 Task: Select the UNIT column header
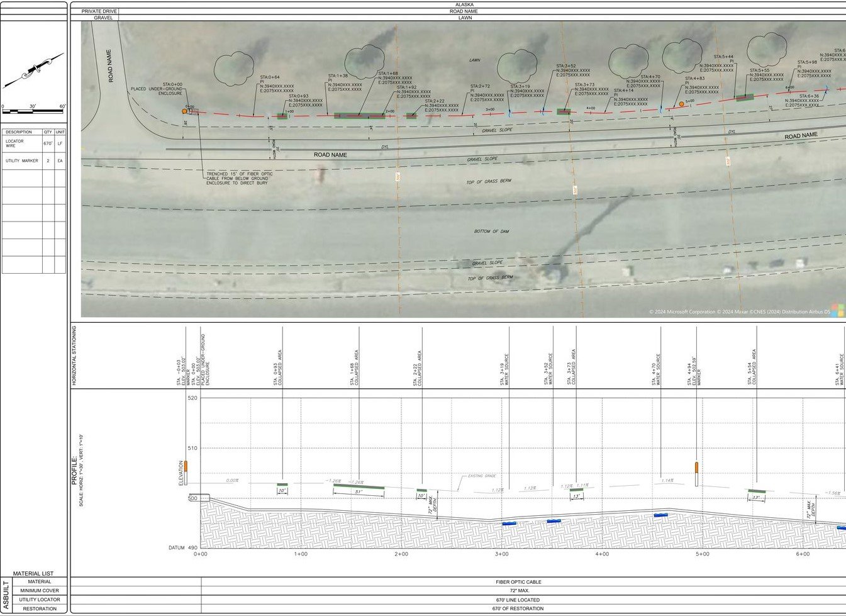click(60, 132)
